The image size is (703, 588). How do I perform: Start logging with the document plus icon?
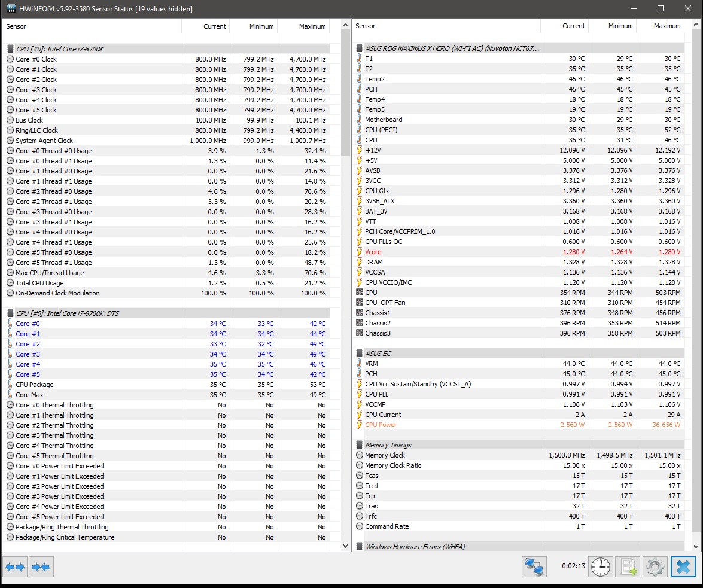(x=628, y=567)
